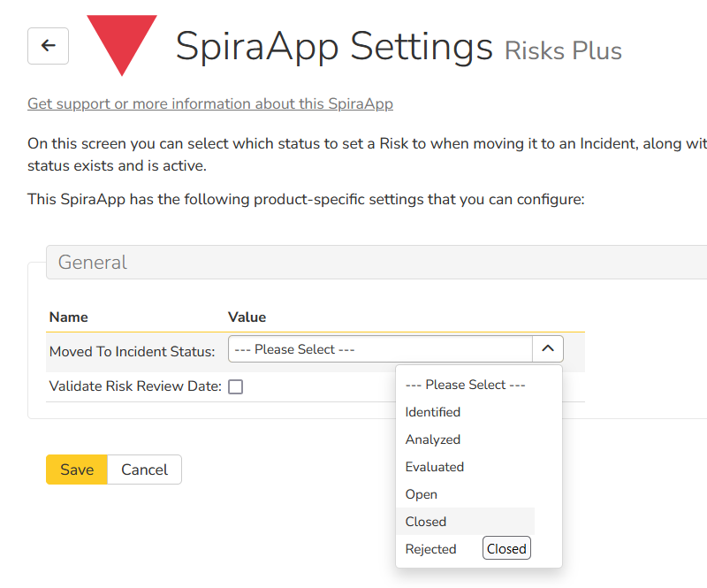Select the highlighted Closed option in the status list
This screenshot has width=707, height=588.
(x=426, y=522)
